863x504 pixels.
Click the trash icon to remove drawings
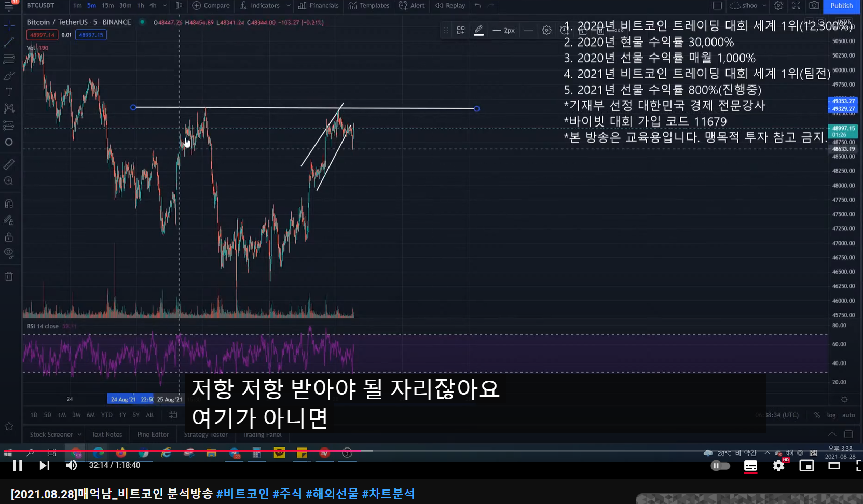[9, 276]
